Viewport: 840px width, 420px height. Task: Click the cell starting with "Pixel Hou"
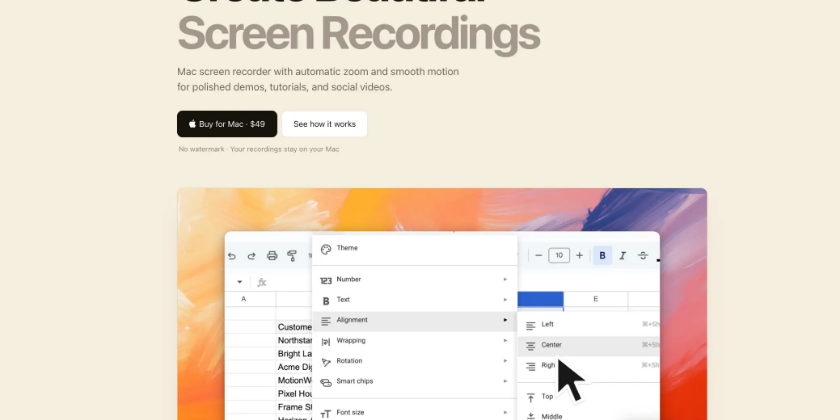294,394
